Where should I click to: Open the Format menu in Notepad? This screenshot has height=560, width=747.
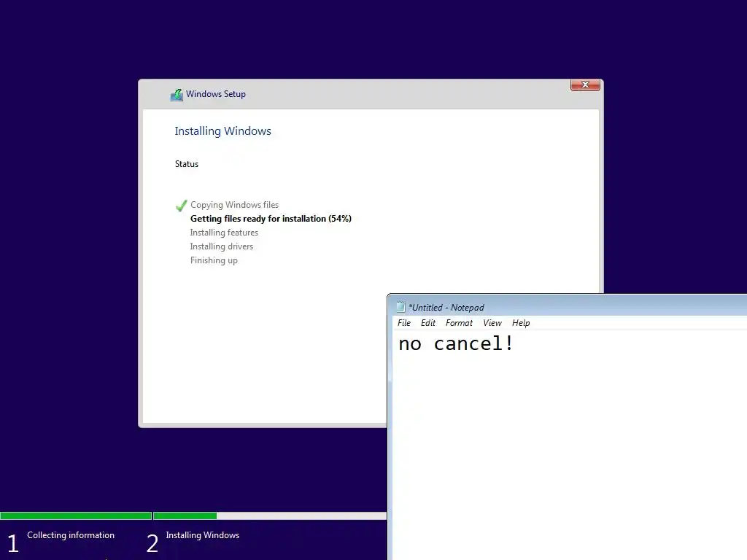point(459,323)
